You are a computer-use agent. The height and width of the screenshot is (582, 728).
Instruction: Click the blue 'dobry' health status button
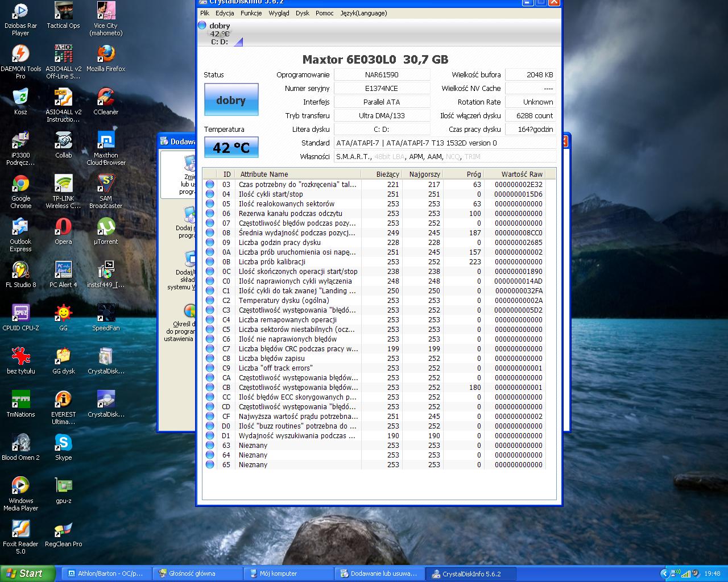(x=231, y=100)
